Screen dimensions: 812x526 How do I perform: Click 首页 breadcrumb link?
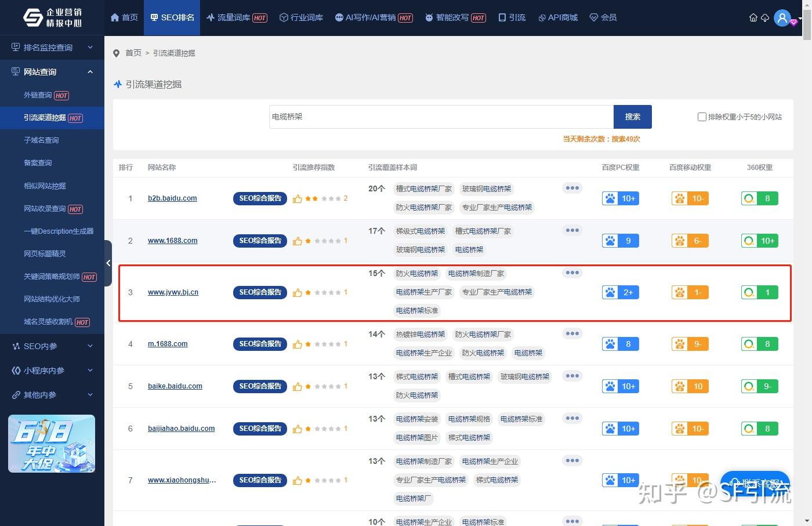(x=133, y=53)
